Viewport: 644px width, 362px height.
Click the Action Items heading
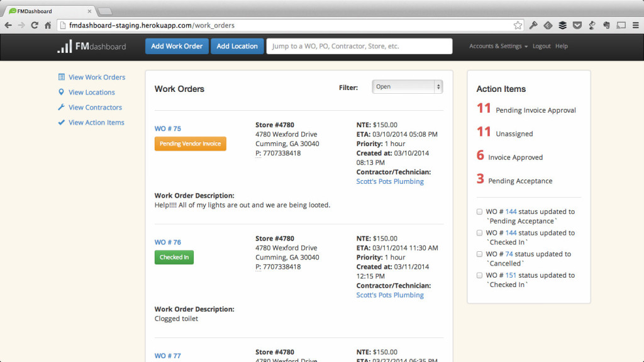coord(501,89)
